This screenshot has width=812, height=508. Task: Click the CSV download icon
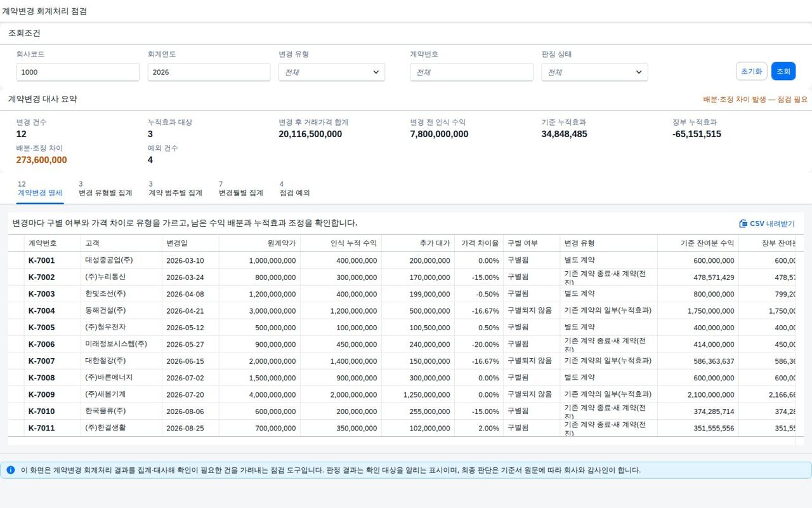click(743, 224)
